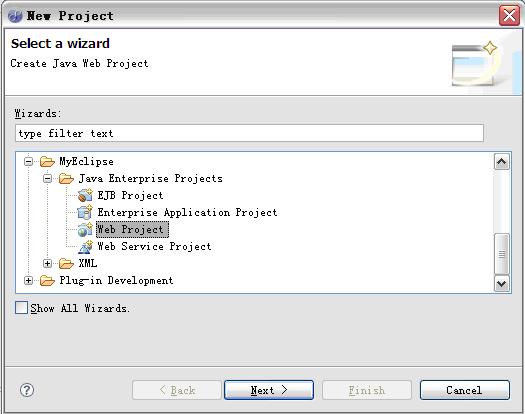Viewport: 525px width, 414px height.
Task: Click the Cancel button
Action: (x=465, y=390)
